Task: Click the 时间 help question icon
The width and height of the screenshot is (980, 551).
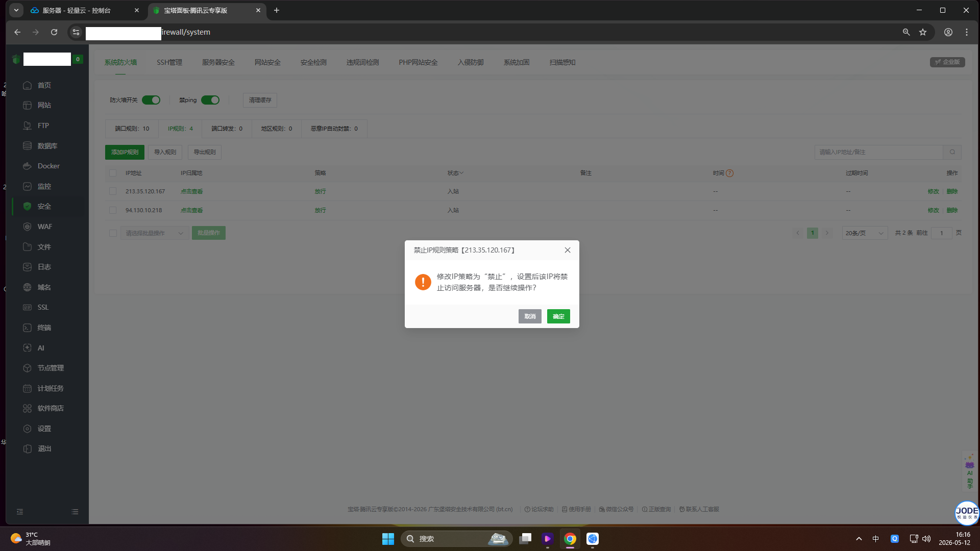Action: click(730, 173)
